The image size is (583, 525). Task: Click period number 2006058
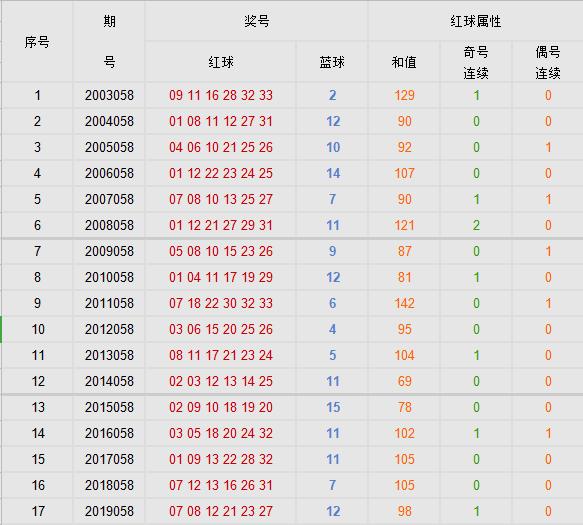click(109, 173)
